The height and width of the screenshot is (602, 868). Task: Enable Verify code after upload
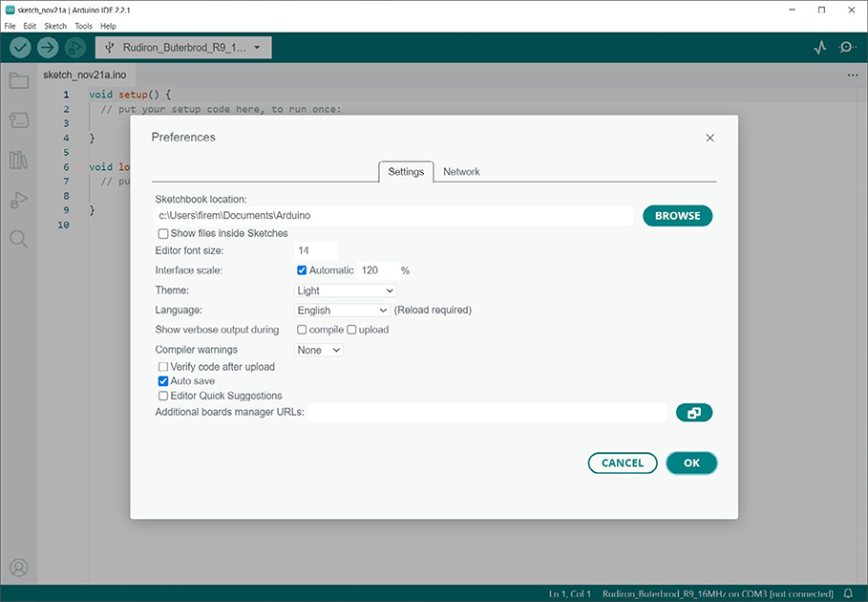pyautogui.click(x=163, y=367)
